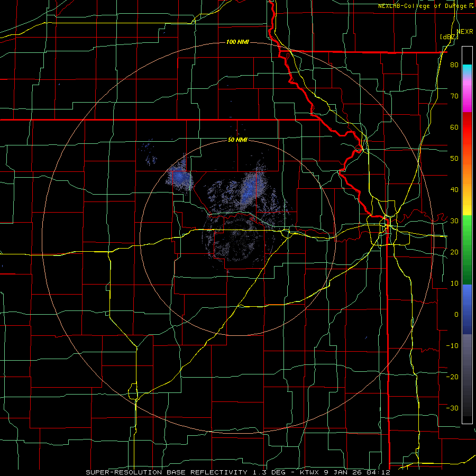Click the -10 dBZ scale value

coord(452,346)
